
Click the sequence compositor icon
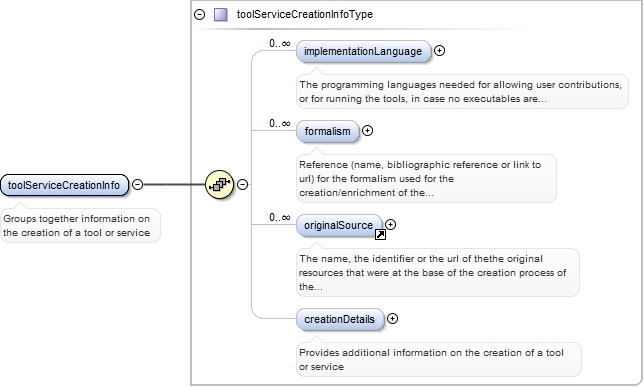tap(219, 184)
